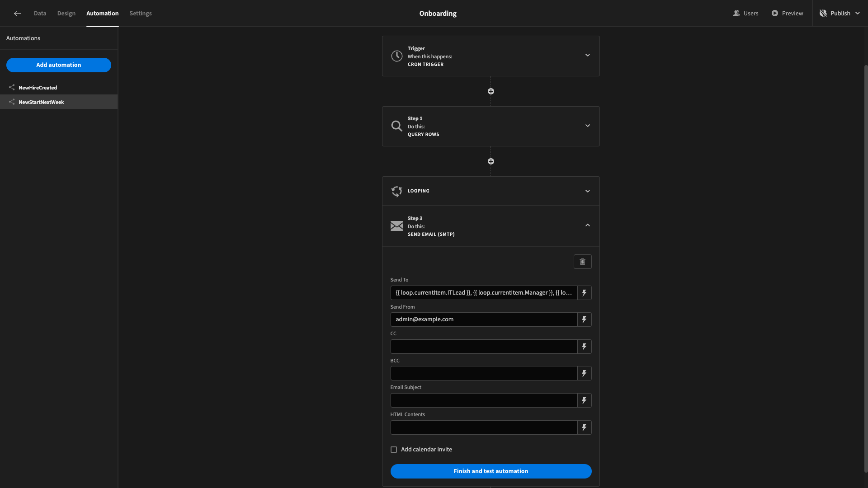Click the back arrow to leave Onboarding
Viewport: 868px width, 488px height.
click(17, 14)
